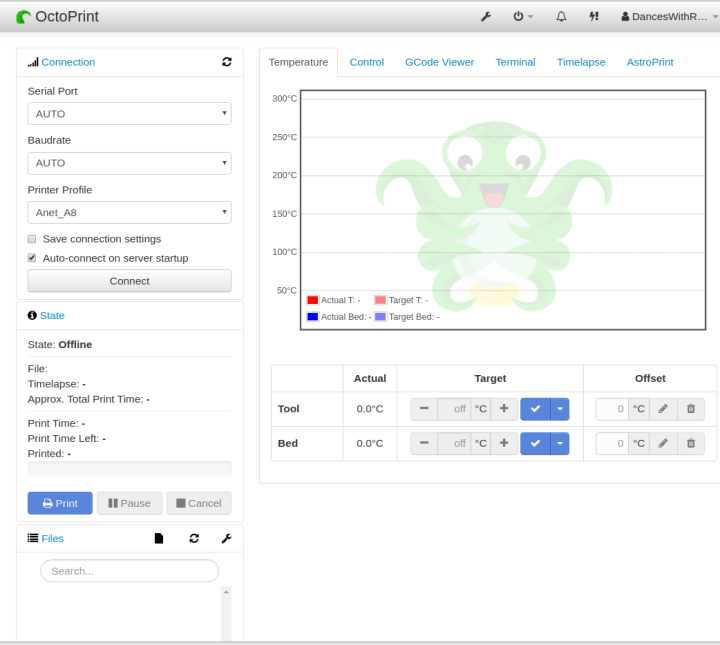Collapse the State panel heading
The image size is (720, 645).
pos(46,315)
